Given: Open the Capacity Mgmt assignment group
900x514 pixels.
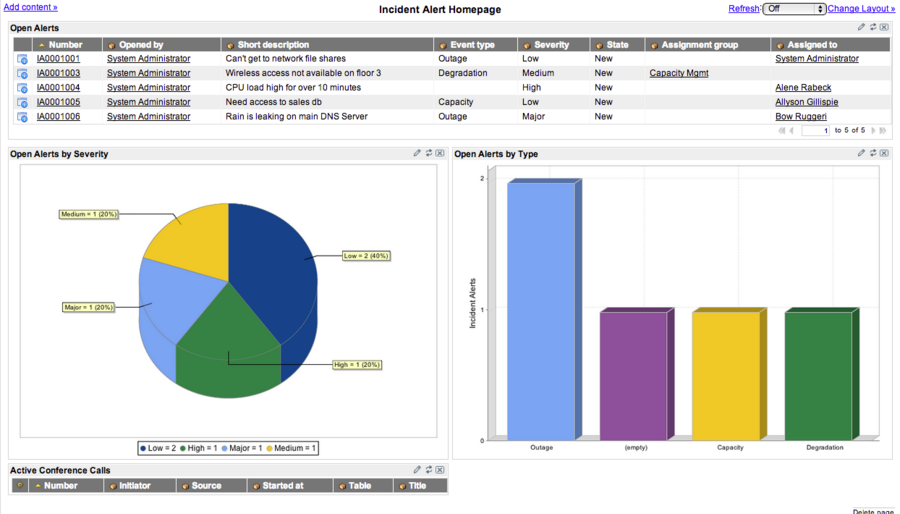Looking at the screenshot, I should [679, 73].
